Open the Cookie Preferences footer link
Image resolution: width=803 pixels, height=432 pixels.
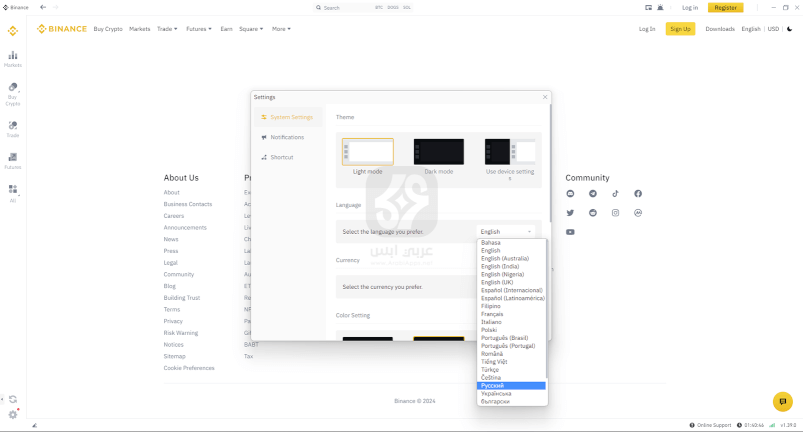point(189,368)
